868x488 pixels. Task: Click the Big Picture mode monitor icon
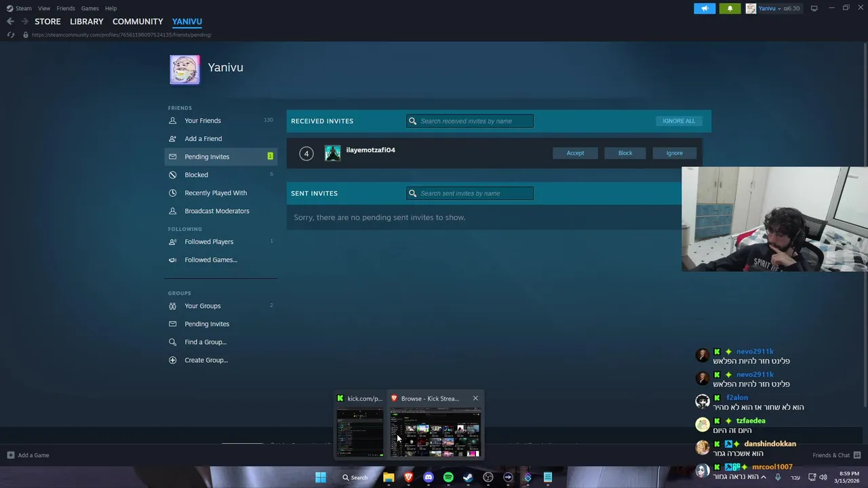point(814,8)
